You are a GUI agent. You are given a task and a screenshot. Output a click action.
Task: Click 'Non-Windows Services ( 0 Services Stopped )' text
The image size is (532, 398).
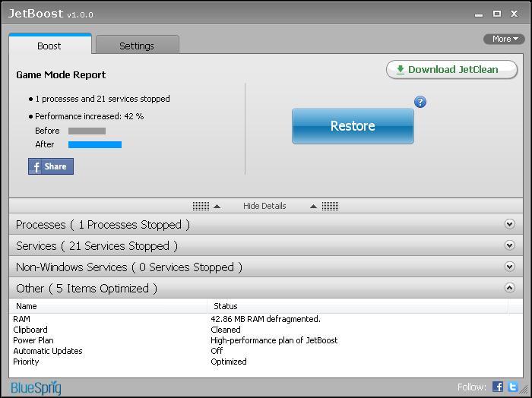click(129, 267)
